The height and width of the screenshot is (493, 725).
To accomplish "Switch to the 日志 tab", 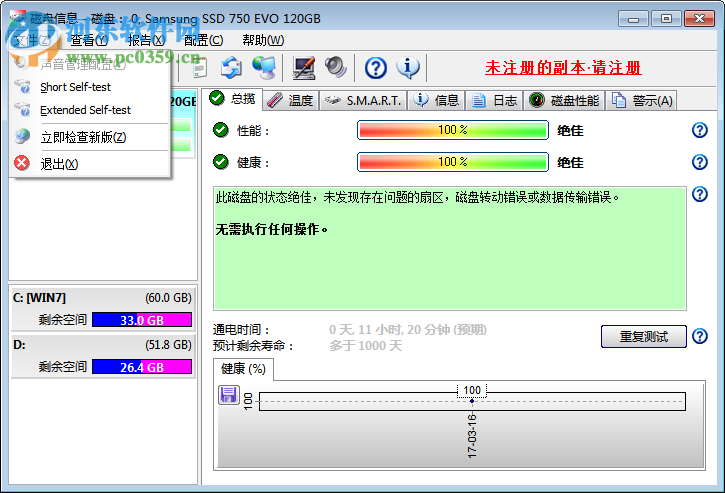I will pyautogui.click(x=494, y=100).
